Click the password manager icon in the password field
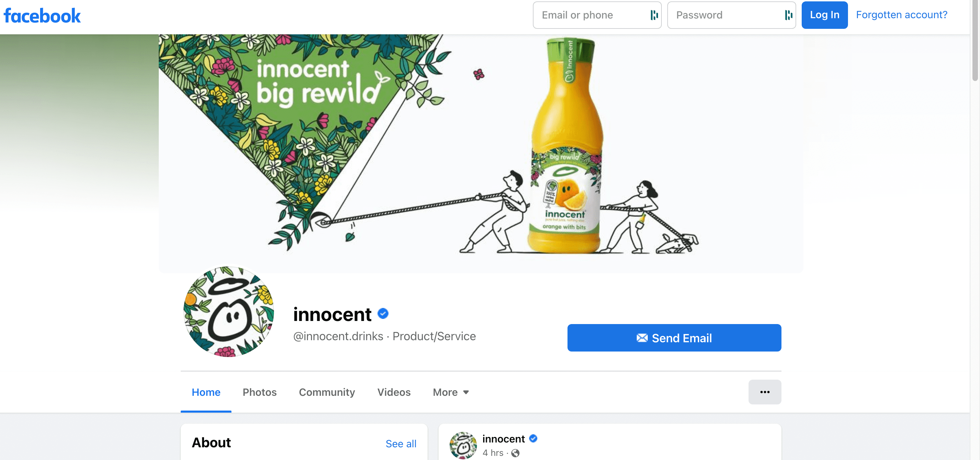This screenshot has height=460, width=980. 788,15
